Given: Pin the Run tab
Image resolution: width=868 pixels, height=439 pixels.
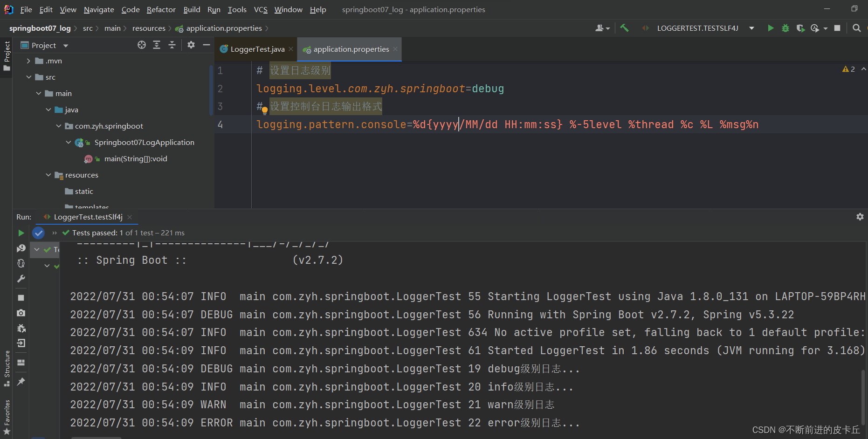Looking at the screenshot, I should (21, 381).
